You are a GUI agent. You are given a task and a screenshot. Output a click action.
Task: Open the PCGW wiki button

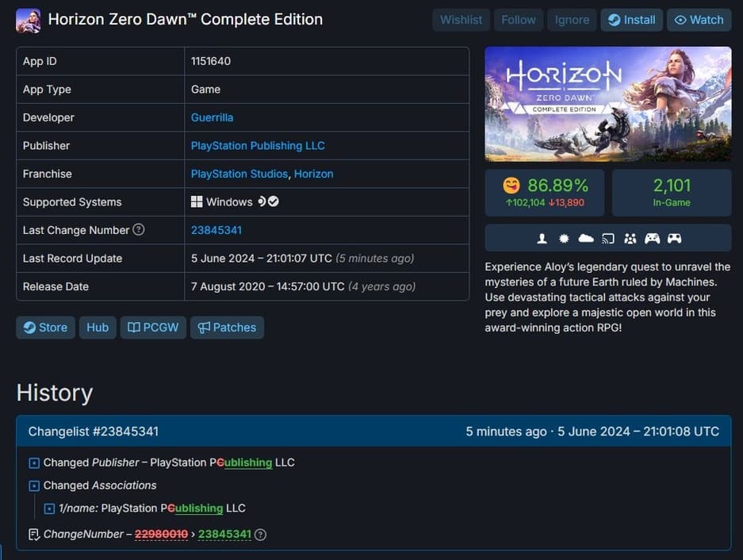click(x=153, y=327)
